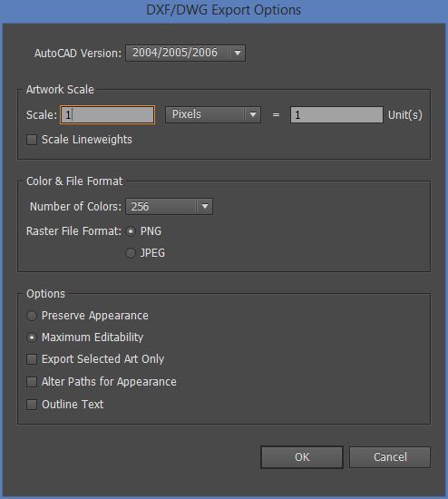Screen dimensions: 448x499
Task: Open the AutoCAD Version dropdown arrow
Action: (x=238, y=54)
